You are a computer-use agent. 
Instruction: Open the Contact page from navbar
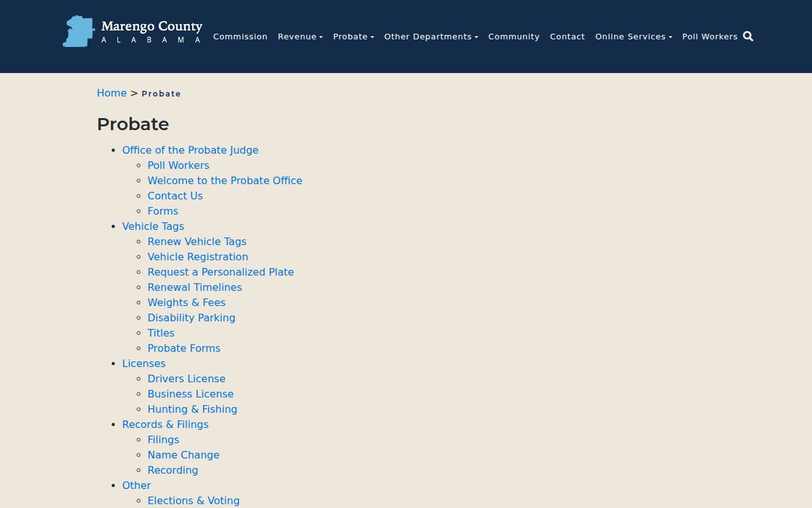567,37
